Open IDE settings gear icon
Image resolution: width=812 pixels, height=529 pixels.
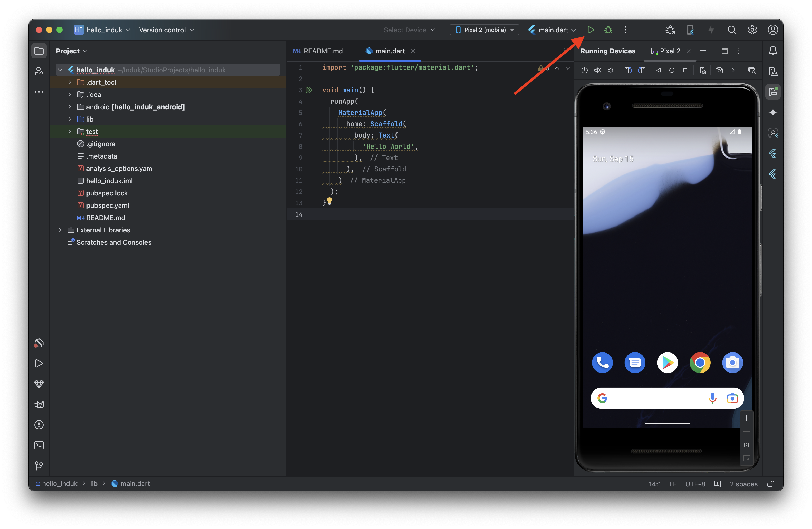tap(752, 30)
